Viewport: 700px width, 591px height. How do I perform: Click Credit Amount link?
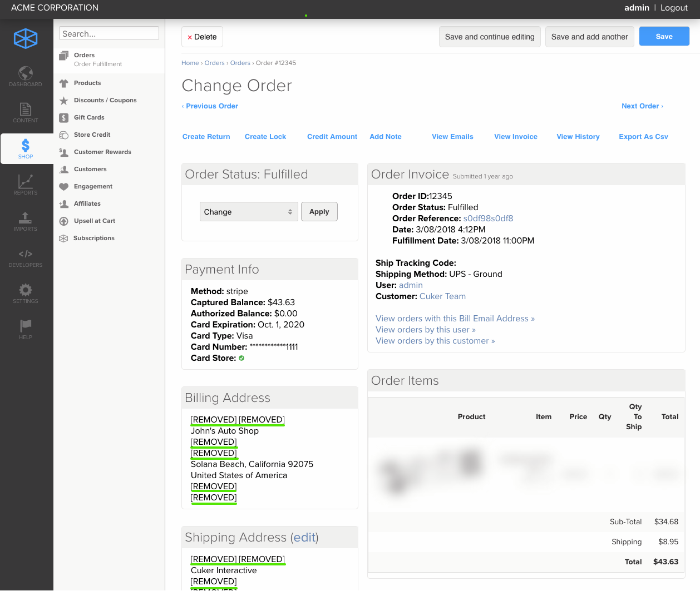coord(332,137)
